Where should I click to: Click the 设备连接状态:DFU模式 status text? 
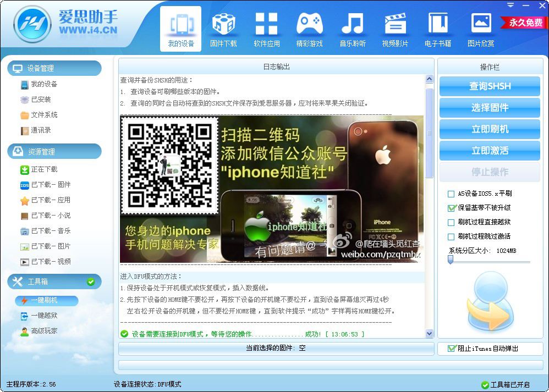point(147,384)
